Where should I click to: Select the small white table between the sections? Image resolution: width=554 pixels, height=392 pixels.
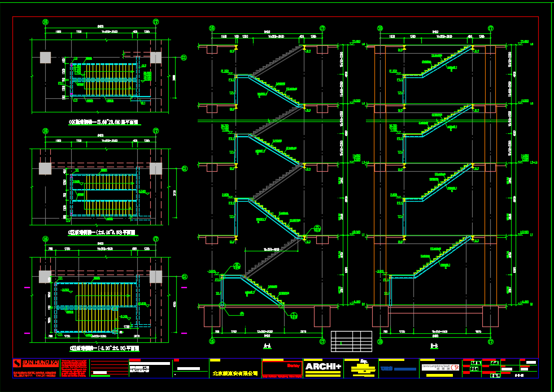click(x=351, y=341)
